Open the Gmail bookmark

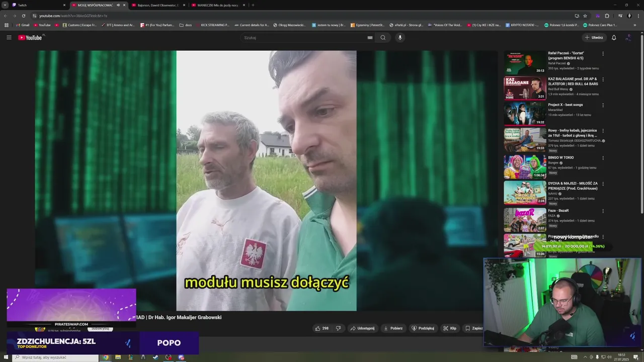coord(23,25)
